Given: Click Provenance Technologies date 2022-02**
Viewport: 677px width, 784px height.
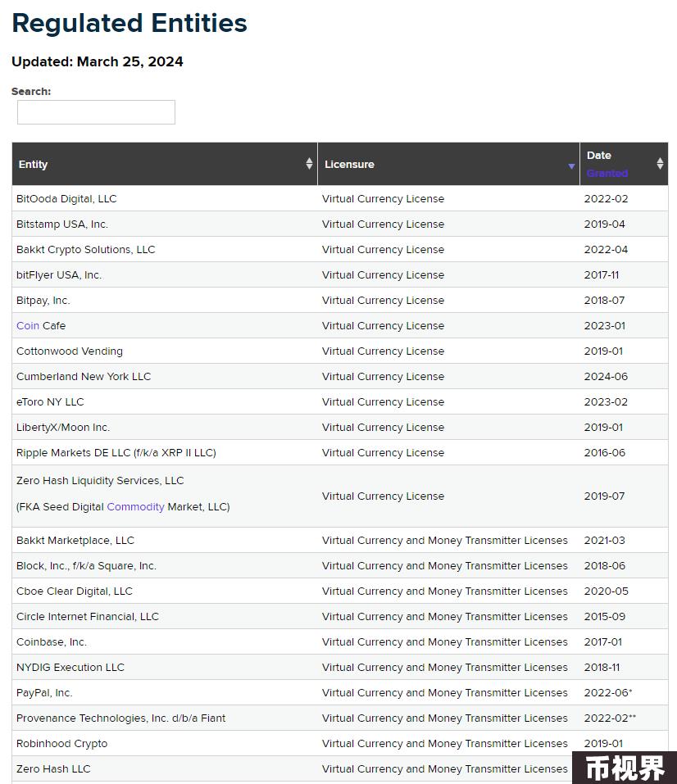Looking at the screenshot, I should coord(610,718).
